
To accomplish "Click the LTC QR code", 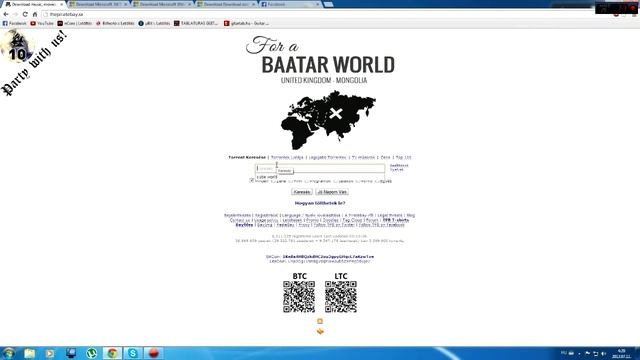I will (x=341, y=297).
